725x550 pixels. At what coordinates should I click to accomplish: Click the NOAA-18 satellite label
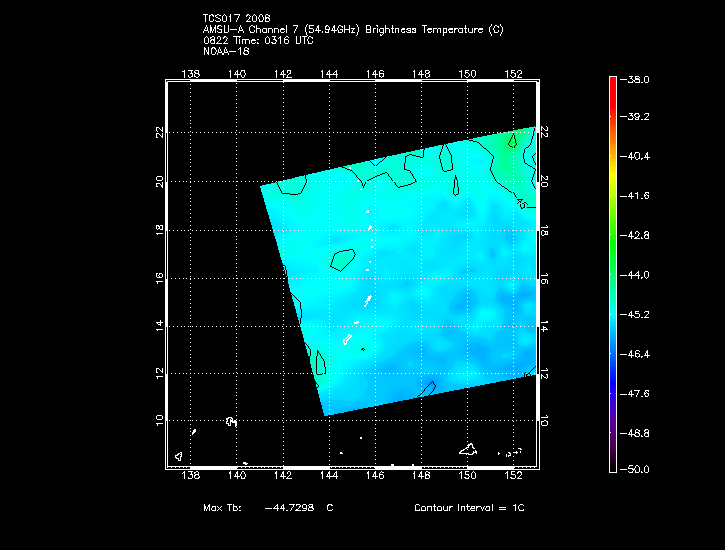coord(225,51)
